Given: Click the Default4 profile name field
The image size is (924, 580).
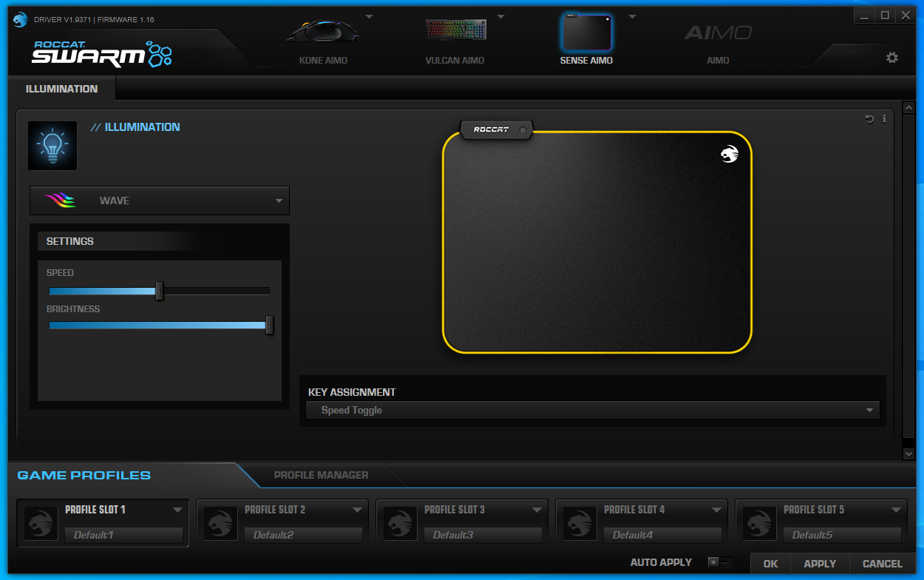Looking at the screenshot, I should pyautogui.click(x=662, y=535).
